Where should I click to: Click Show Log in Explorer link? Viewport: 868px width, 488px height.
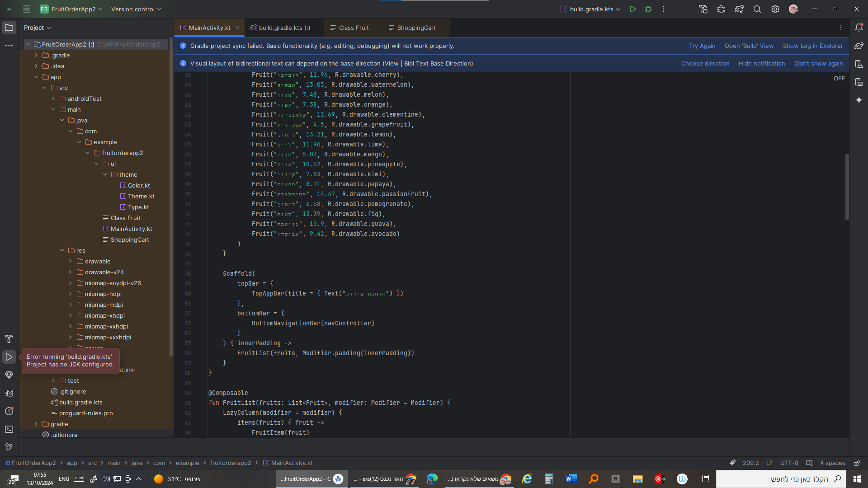click(x=813, y=46)
